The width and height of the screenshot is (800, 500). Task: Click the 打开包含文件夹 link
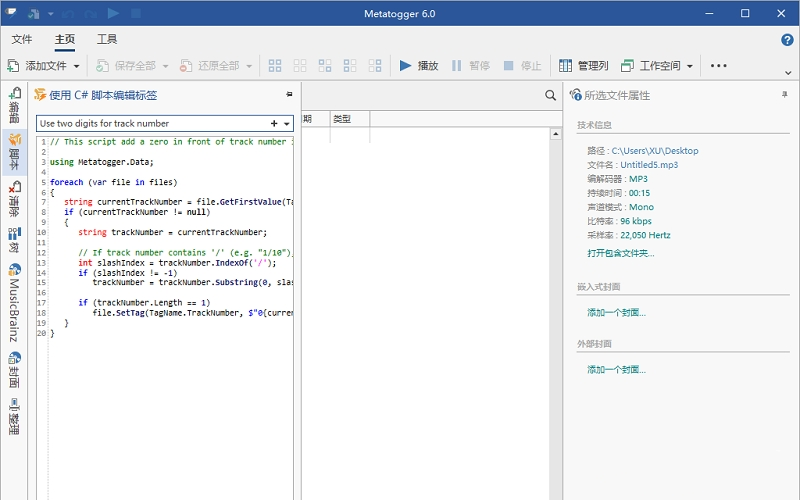click(x=621, y=253)
